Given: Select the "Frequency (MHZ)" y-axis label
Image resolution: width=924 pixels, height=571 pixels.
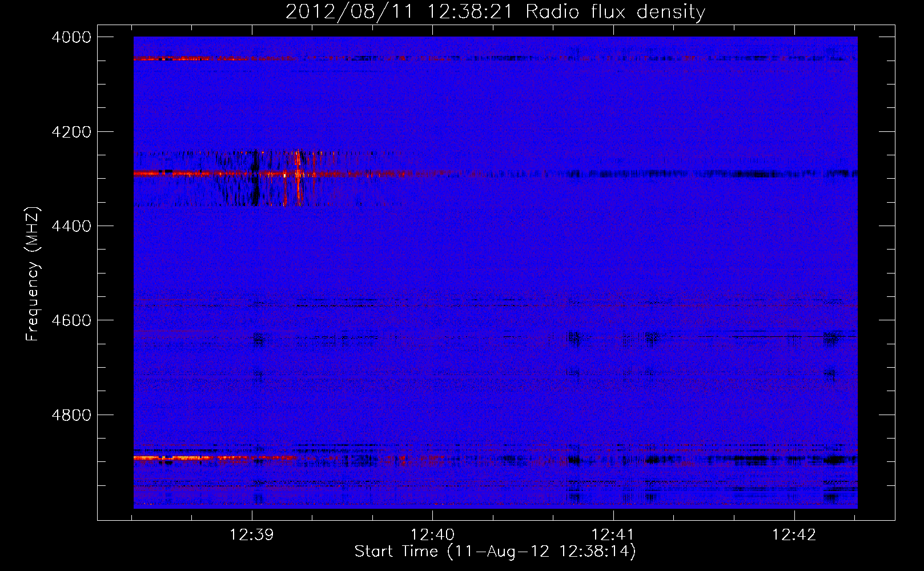Looking at the screenshot, I should 33,274.
